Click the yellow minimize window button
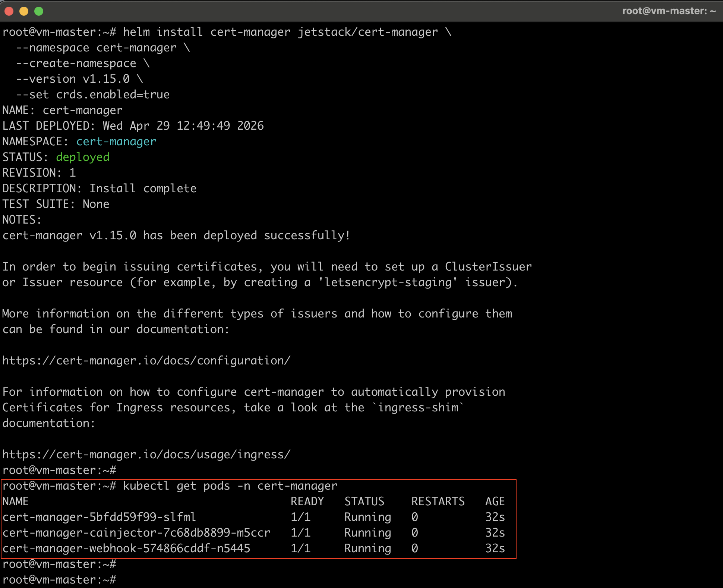Image resolution: width=723 pixels, height=588 pixels. coord(24,11)
